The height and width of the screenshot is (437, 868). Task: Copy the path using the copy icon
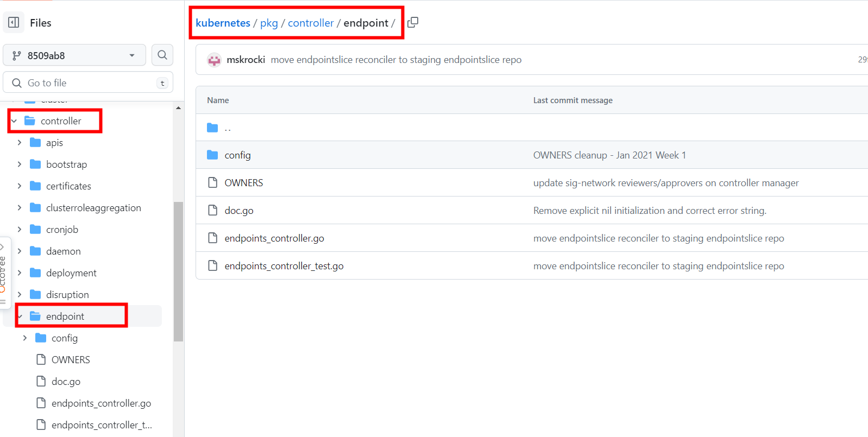[413, 22]
